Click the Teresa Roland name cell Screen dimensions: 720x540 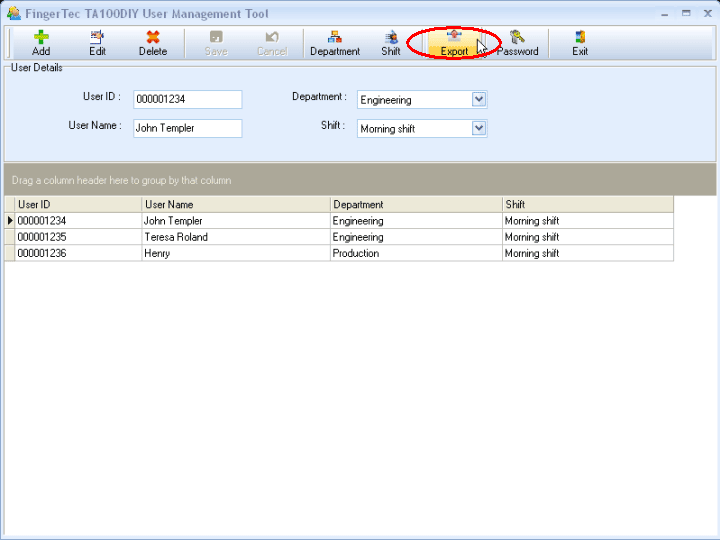[x=236, y=237]
